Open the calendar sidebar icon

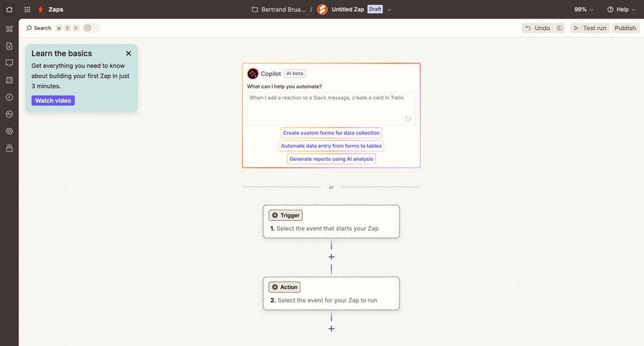tap(9, 80)
